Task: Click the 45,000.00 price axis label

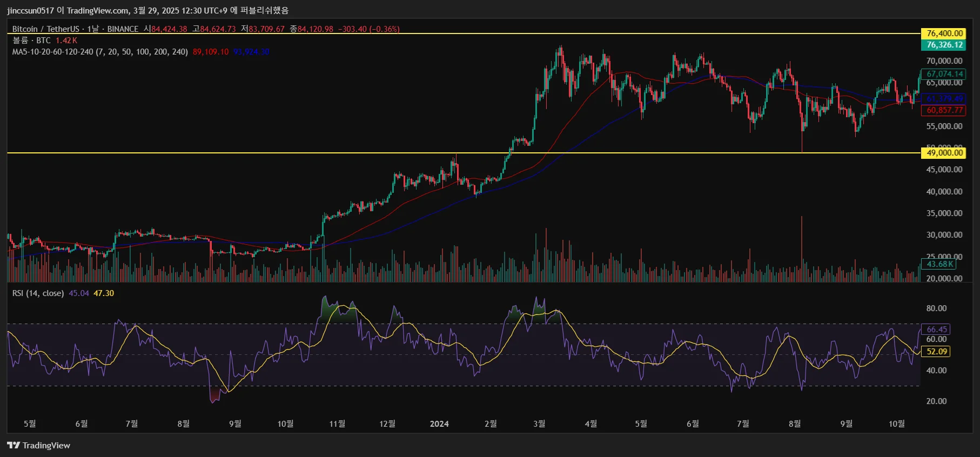Action: pyautogui.click(x=944, y=170)
